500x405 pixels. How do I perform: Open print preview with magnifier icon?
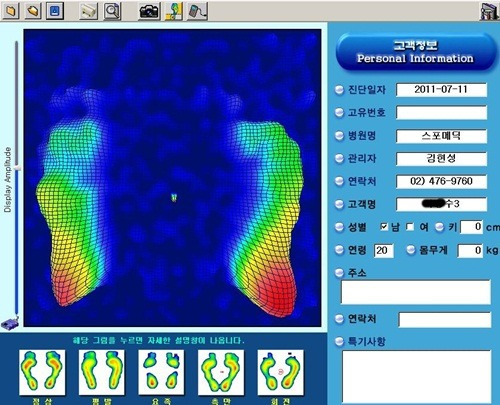[112, 11]
